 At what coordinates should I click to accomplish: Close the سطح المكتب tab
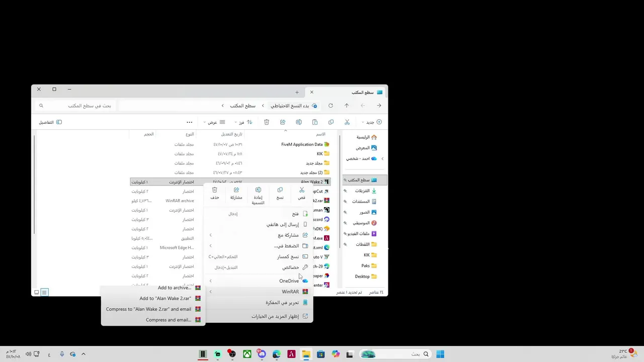tap(311, 92)
